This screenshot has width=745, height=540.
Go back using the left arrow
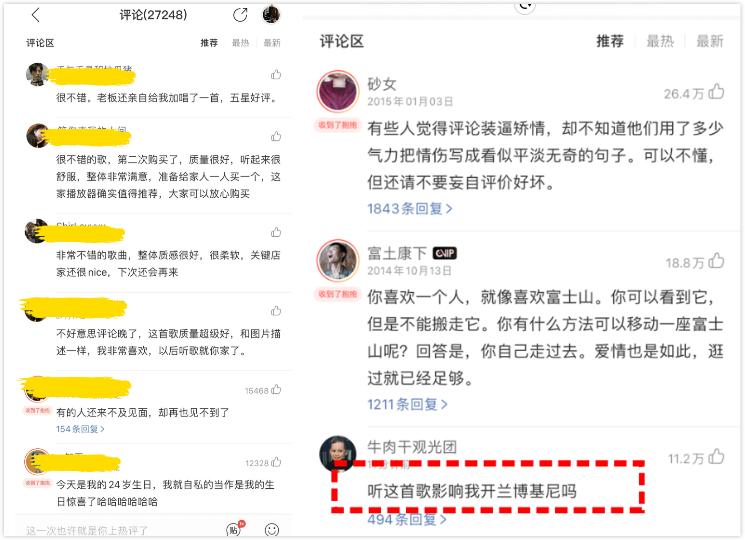click(36, 15)
